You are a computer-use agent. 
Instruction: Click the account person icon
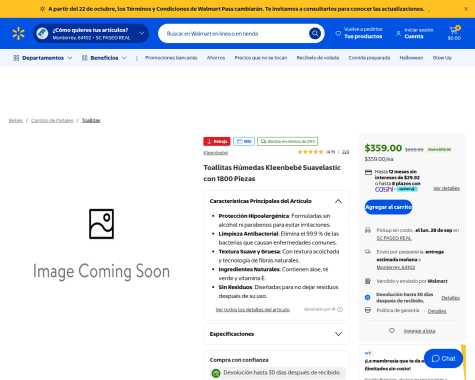click(x=398, y=33)
